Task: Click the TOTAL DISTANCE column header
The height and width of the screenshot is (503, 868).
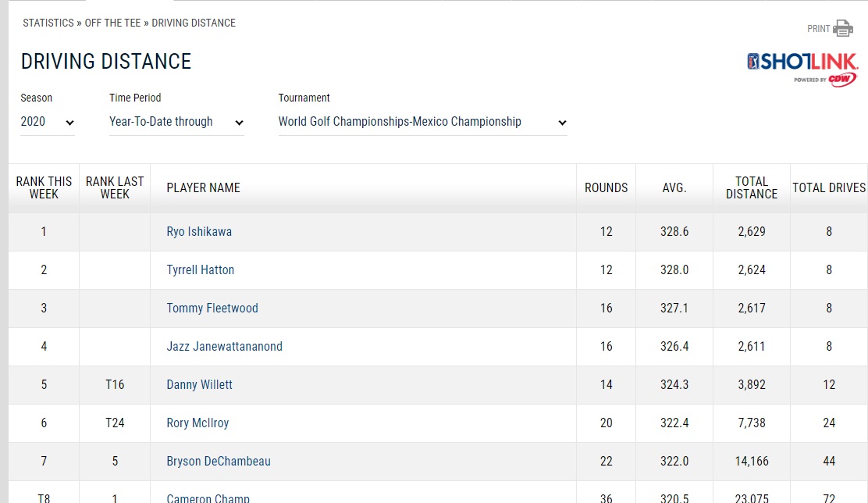Action: point(751,188)
